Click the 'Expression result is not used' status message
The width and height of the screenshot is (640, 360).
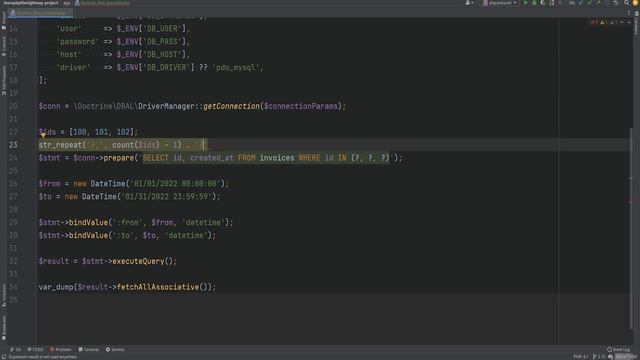coord(42,357)
